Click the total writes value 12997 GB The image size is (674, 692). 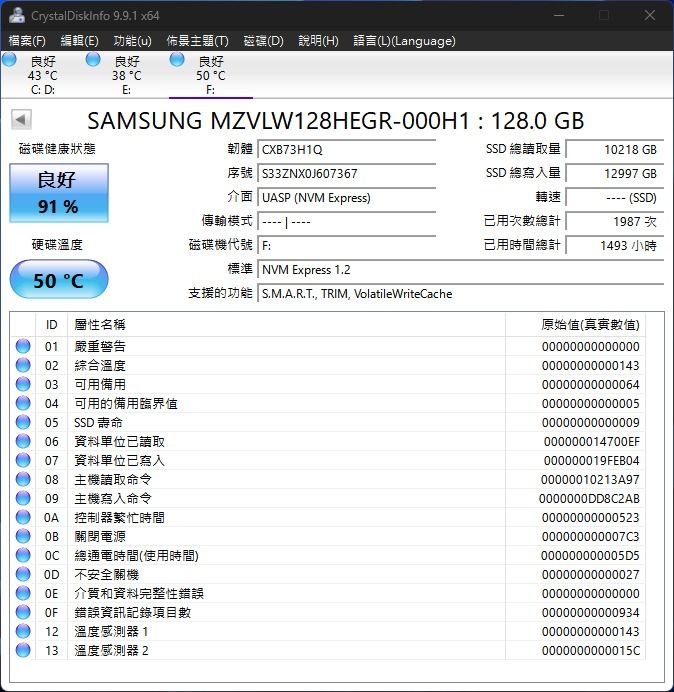coord(614,173)
